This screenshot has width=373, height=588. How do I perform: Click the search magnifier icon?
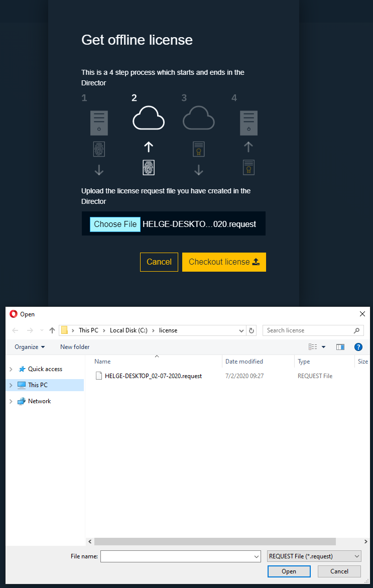click(x=356, y=330)
